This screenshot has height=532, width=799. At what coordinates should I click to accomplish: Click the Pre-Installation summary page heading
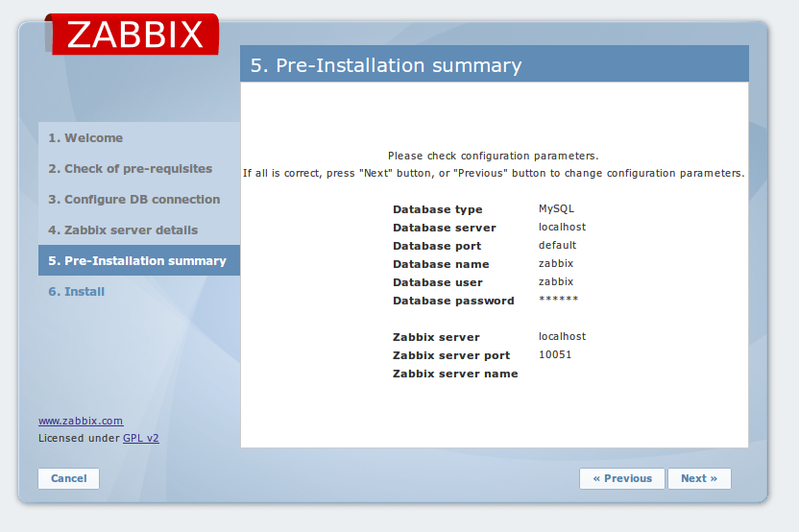tap(386, 65)
